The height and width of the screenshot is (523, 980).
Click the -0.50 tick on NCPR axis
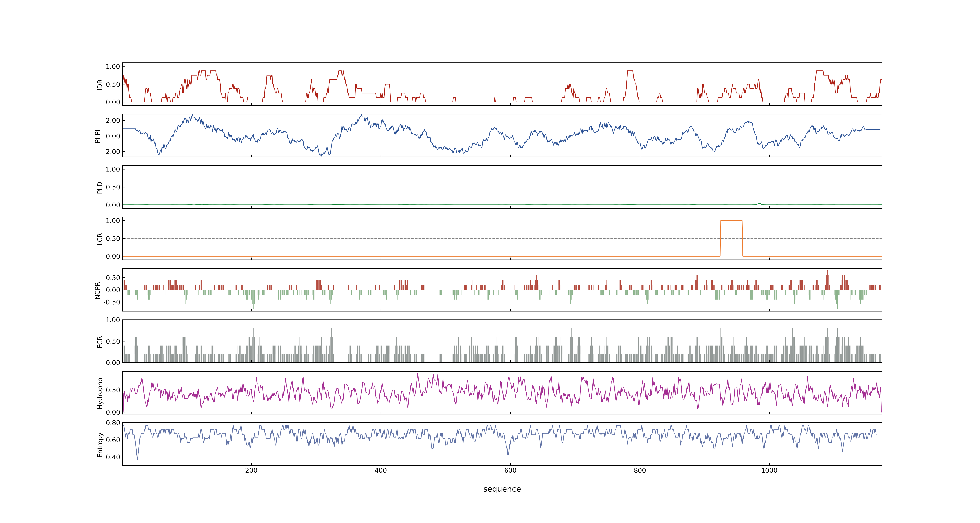111,302
